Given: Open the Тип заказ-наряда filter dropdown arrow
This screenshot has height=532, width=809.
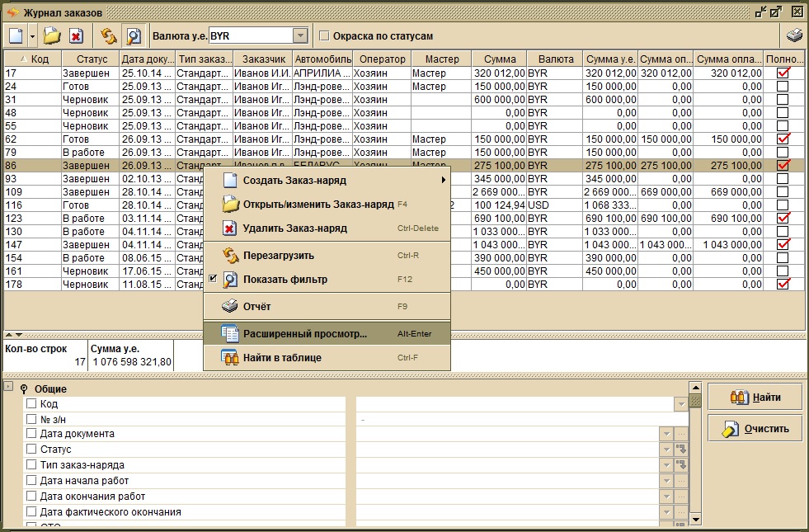Looking at the screenshot, I should 666,465.
